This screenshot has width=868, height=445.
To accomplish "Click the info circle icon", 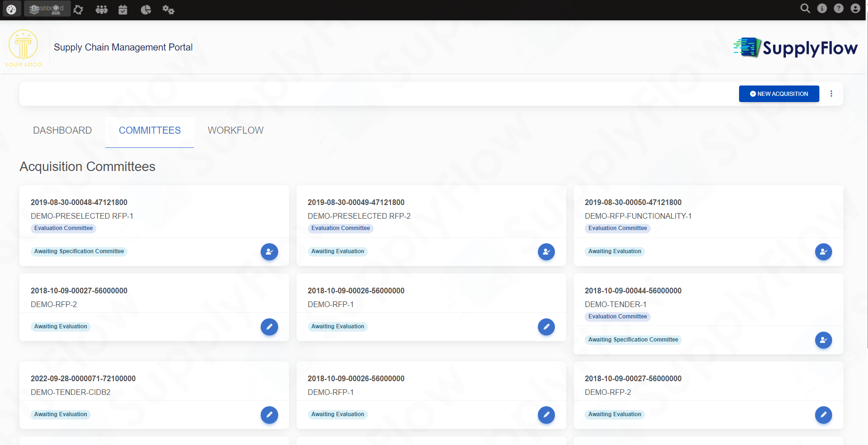I will [822, 9].
